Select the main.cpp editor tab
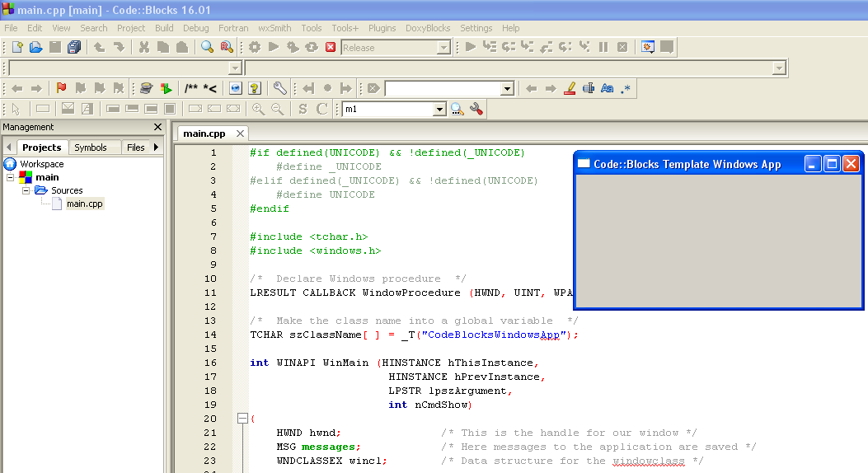Viewport: 868px width, 473px height. (x=204, y=133)
